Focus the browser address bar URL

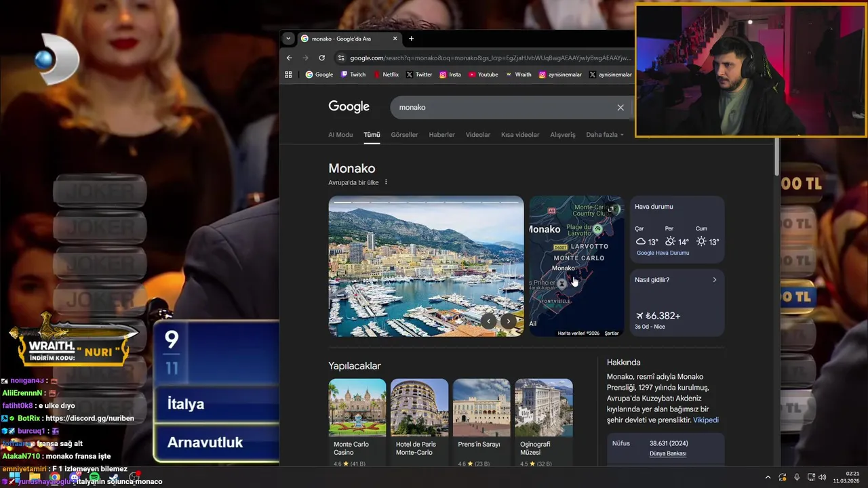coord(490,58)
